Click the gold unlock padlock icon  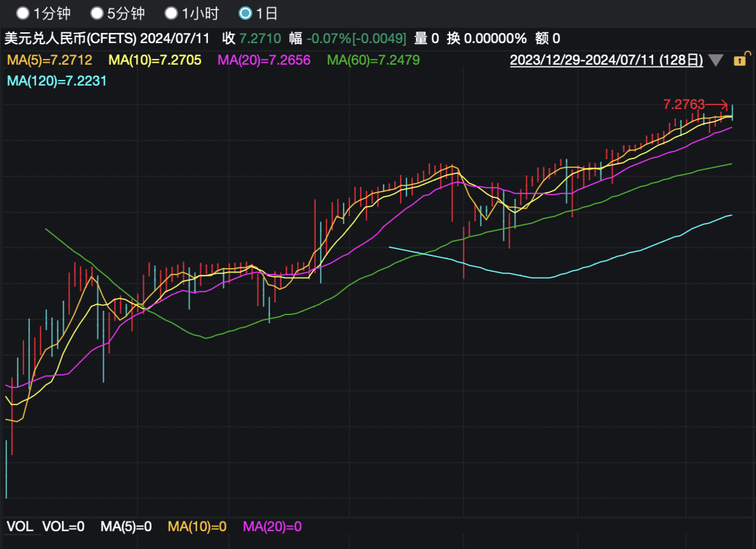739,61
